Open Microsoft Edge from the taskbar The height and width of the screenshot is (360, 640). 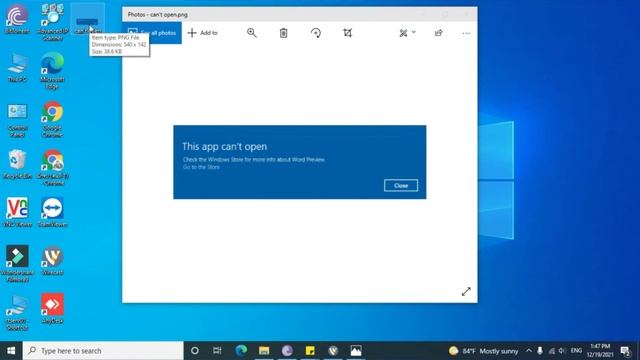[x=241, y=351]
